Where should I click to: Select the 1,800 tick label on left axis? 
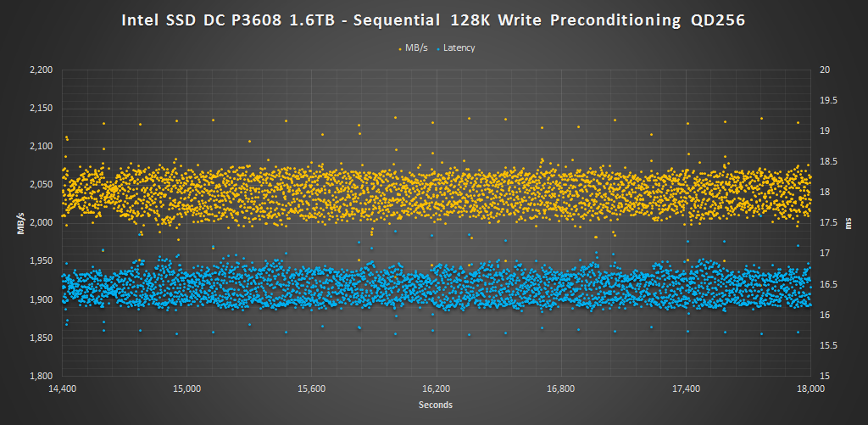[41, 376]
